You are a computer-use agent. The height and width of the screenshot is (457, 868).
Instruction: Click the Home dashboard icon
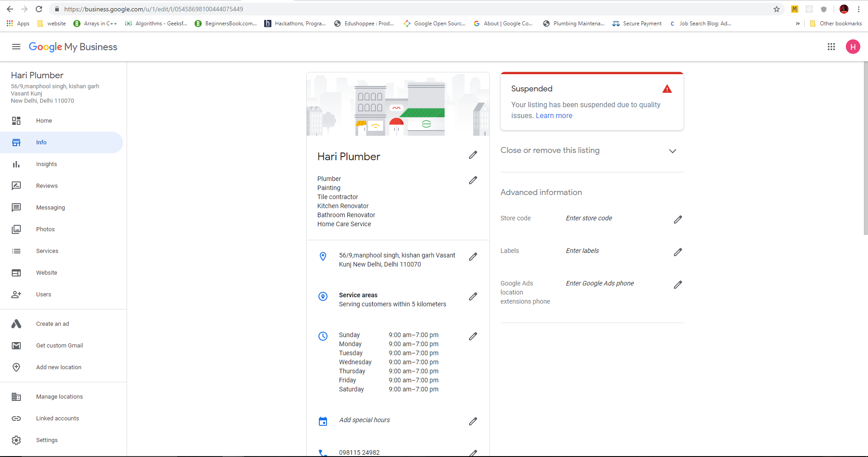pyautogui.click(x=16, y=121)
